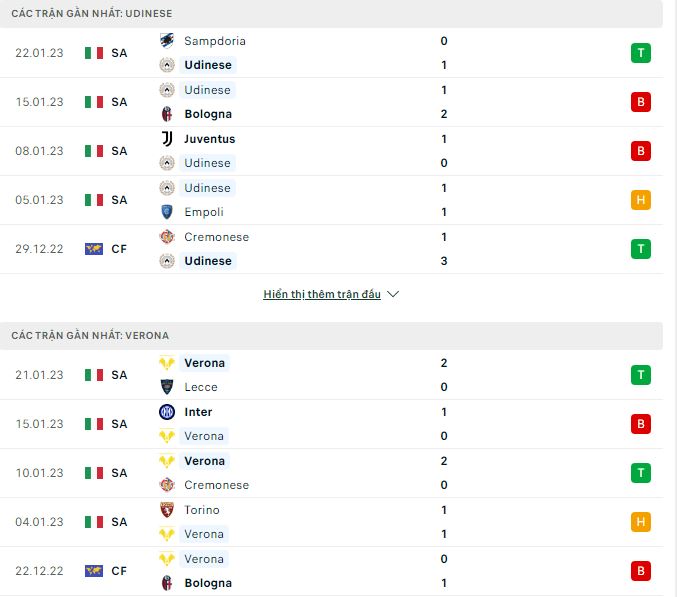Screen dimensions: 677x597
Task: Click the 3 score of Cremonese-Udinese match
Action: 444,261
